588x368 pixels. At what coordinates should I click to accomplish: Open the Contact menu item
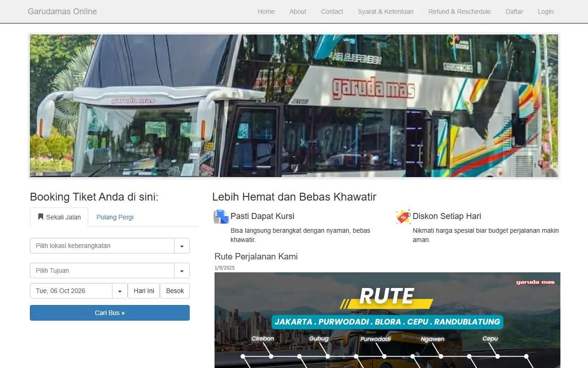tap(332, 11)
